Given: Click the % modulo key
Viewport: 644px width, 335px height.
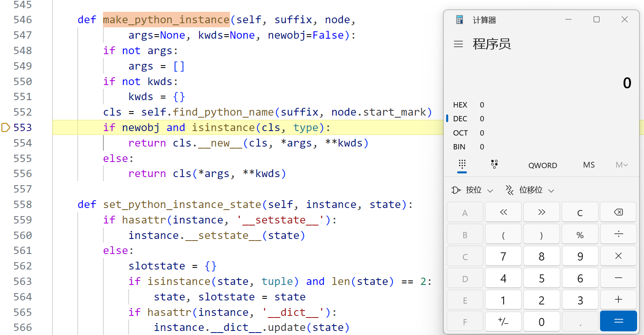Looking at the screenshot, I should [580, 234].
